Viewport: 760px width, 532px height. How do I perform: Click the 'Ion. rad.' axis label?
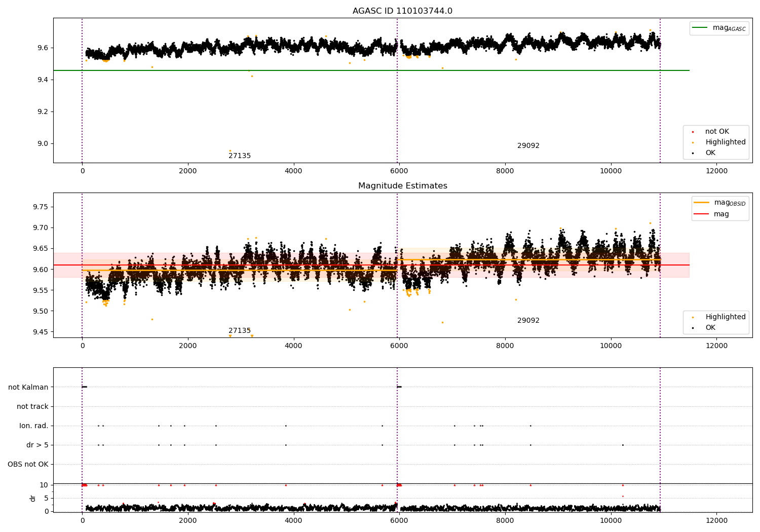click(x=34, y=426)
